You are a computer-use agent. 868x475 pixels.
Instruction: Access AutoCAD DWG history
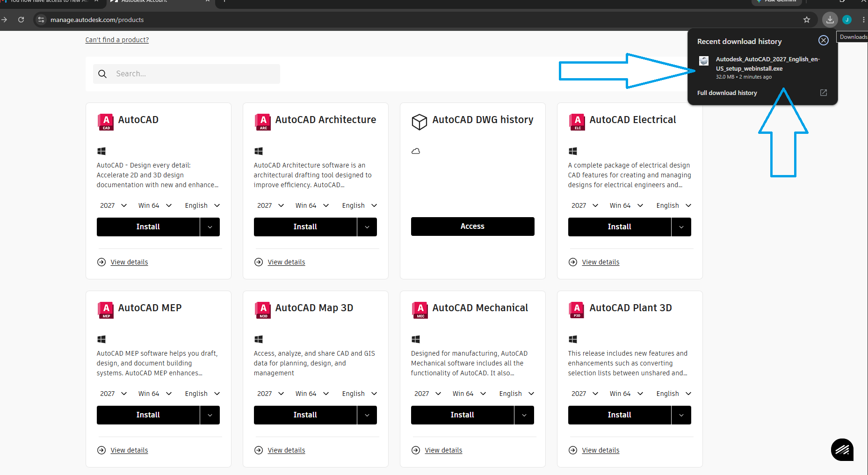tap(473, 227)
